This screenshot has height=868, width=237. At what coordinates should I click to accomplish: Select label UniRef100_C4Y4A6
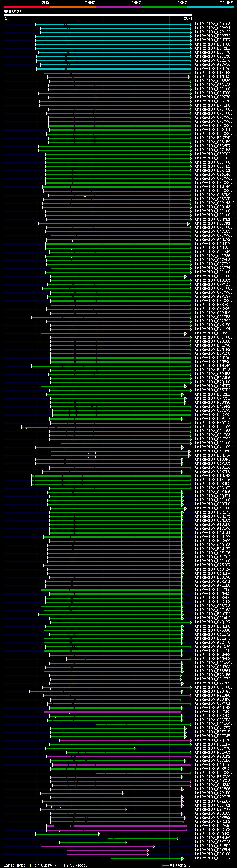pyautogui.click(x=213, y=492)
